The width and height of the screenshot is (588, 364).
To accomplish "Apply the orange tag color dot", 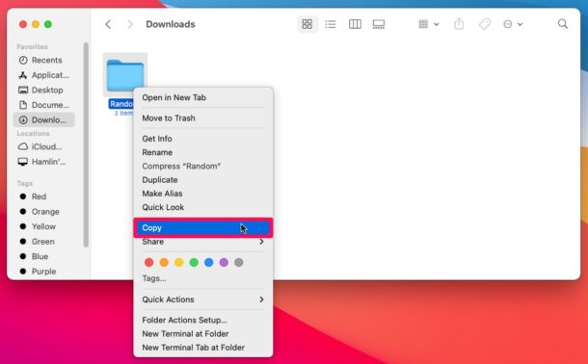I will (x=164, y=263).
